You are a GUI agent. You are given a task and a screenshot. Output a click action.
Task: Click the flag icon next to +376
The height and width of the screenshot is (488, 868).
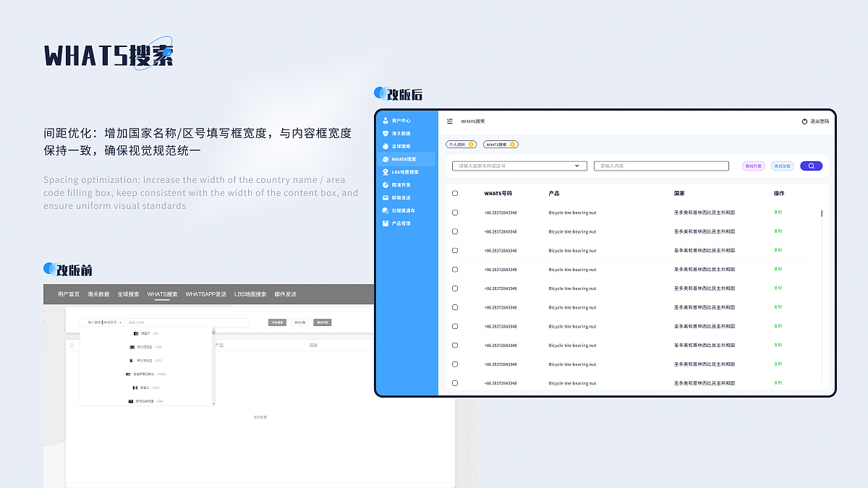pos(135,388)
